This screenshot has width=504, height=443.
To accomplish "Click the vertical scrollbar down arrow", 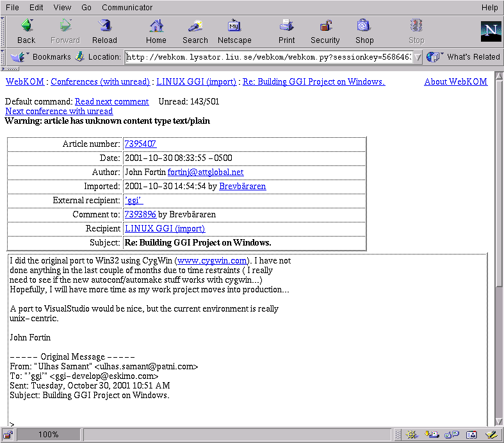I will pos(498,421).
